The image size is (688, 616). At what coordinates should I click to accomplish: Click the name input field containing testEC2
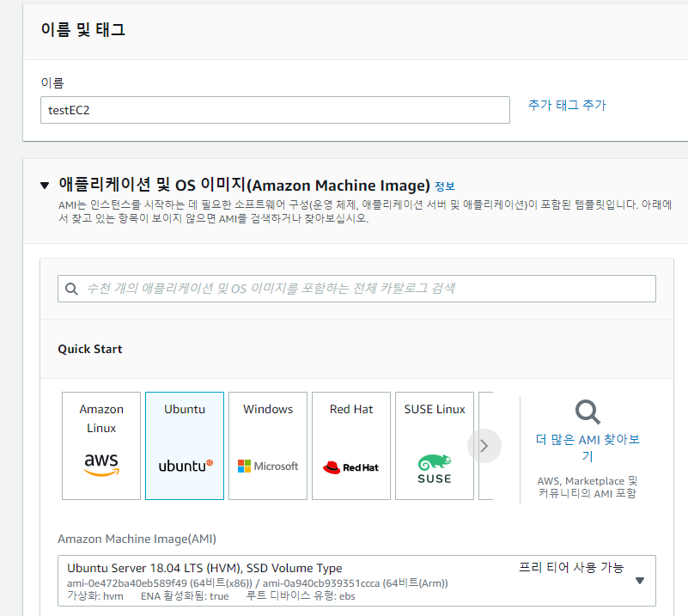275,110
